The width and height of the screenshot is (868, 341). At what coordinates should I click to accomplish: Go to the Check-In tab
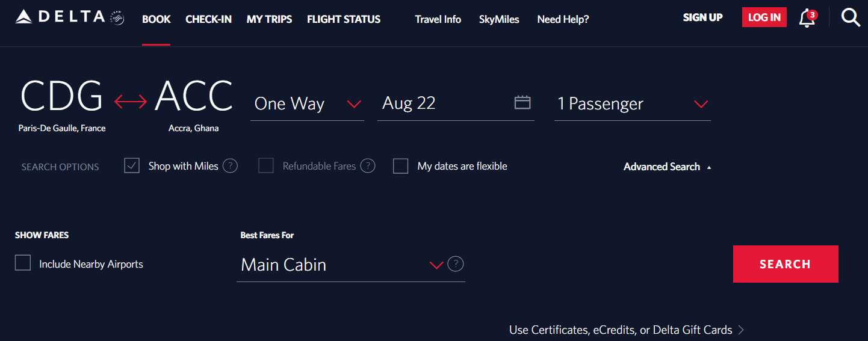(x=208, y=19)
